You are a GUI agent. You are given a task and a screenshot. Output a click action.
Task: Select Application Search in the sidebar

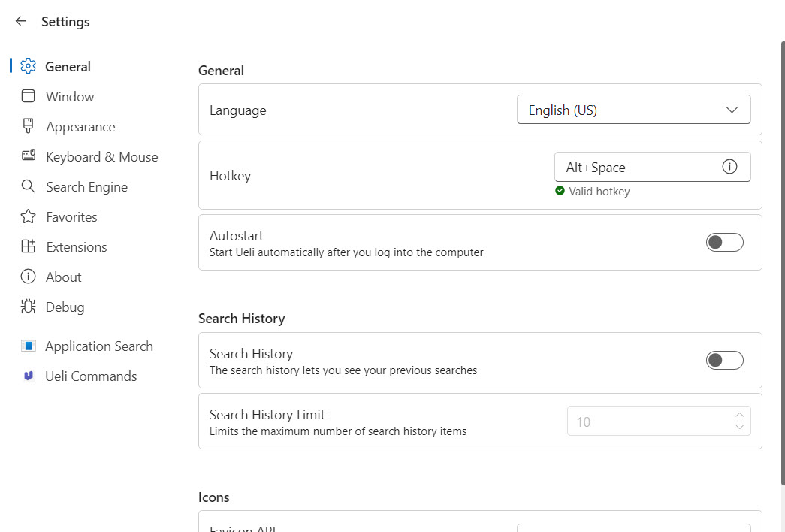pyautogui.click(x=99, y=346)
